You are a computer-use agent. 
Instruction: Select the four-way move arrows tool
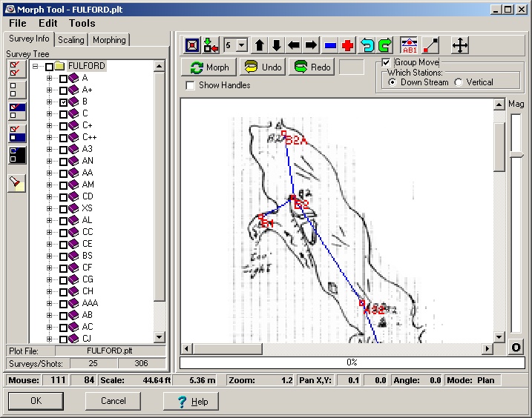pos(460,45)
